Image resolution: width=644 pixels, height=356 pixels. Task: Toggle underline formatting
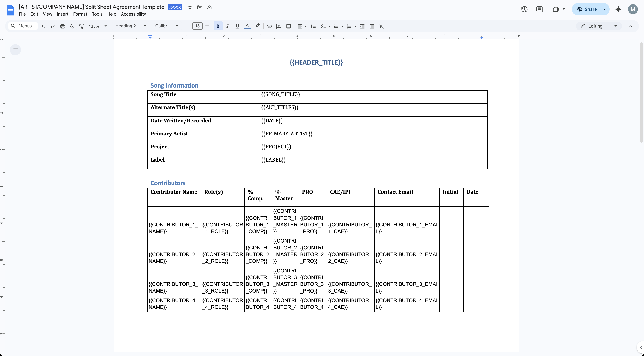pos(237,26)
